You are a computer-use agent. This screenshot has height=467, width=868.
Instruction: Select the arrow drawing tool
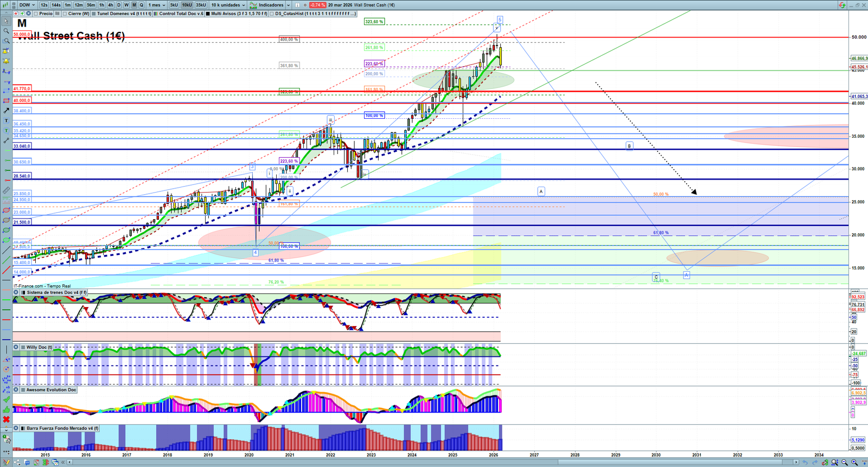coord(6,111)
